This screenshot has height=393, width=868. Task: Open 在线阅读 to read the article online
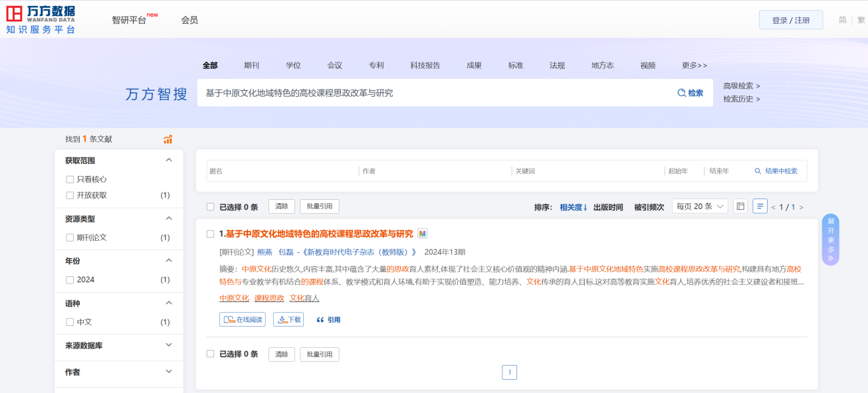pos(243,319)
